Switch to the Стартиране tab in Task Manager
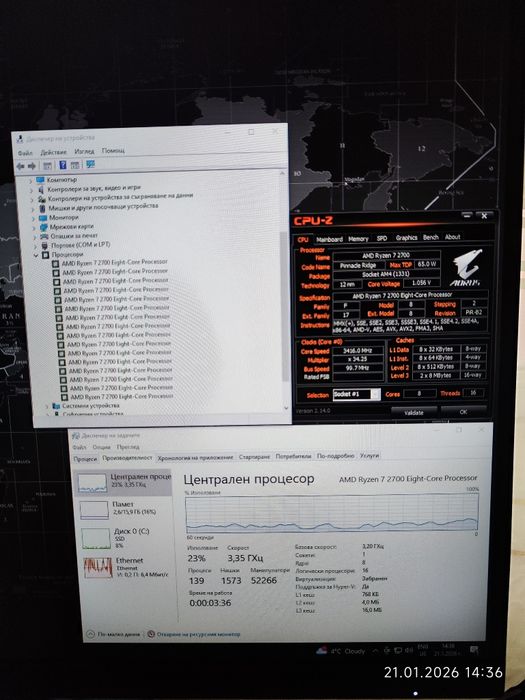This screenshot has width=525, height=700. 254,457
